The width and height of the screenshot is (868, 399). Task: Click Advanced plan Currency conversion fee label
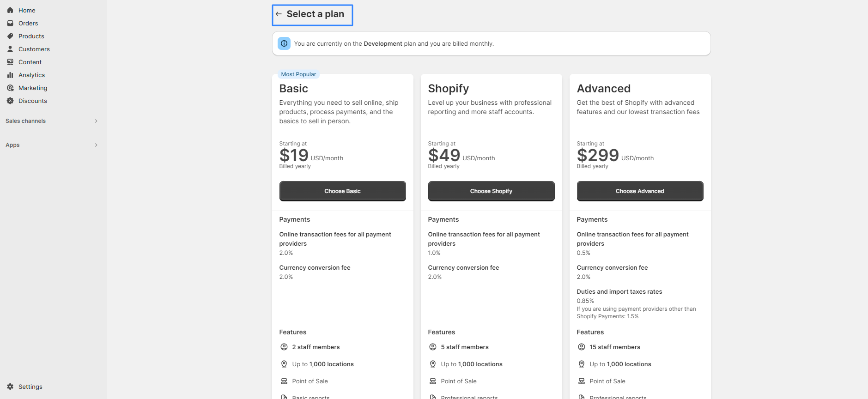[612, 268]
